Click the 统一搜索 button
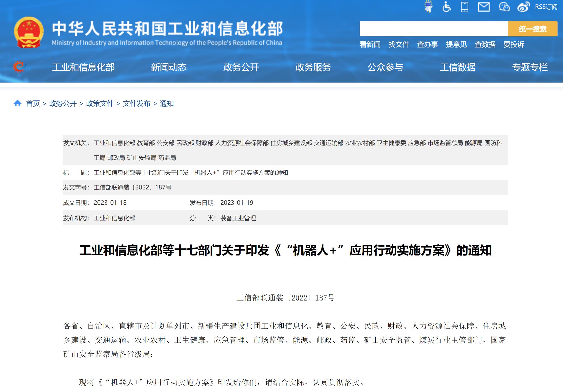563x392 pixels. (533, 29)
